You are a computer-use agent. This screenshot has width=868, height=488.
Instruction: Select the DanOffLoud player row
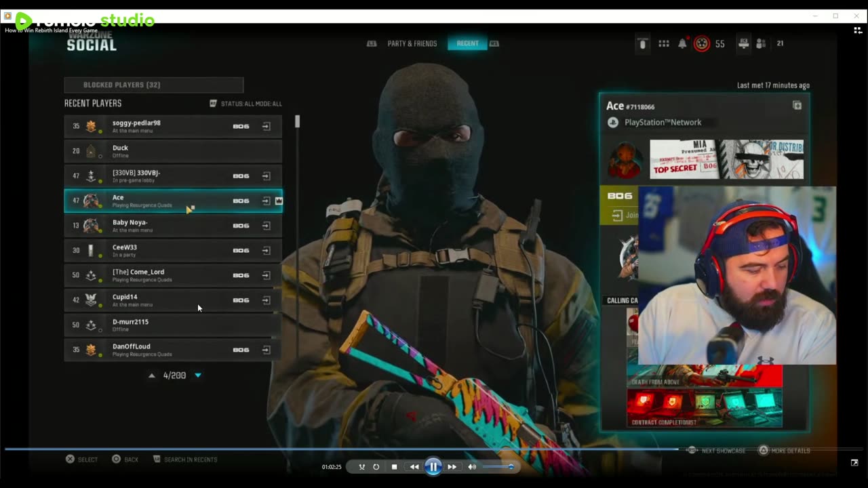coord(173,350)
